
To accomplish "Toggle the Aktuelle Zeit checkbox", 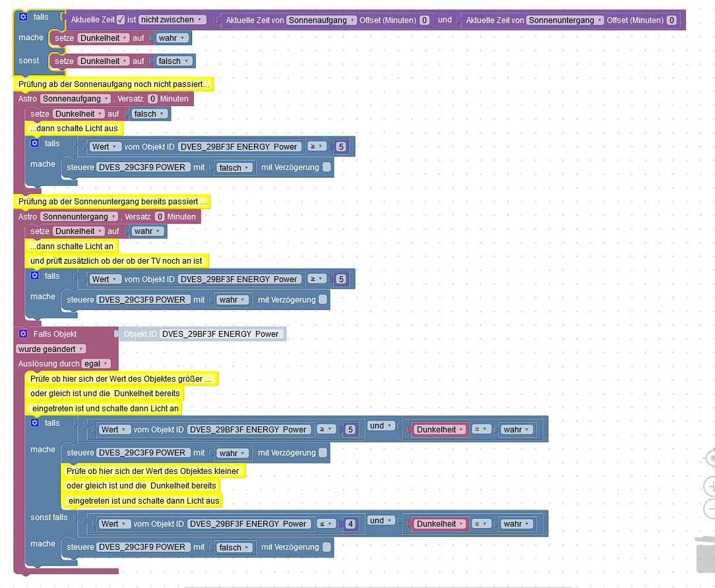I will tap(121, 20).
